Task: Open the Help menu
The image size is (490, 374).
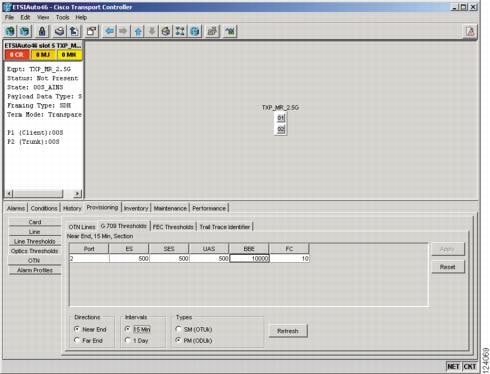Action: click(81, 17)
